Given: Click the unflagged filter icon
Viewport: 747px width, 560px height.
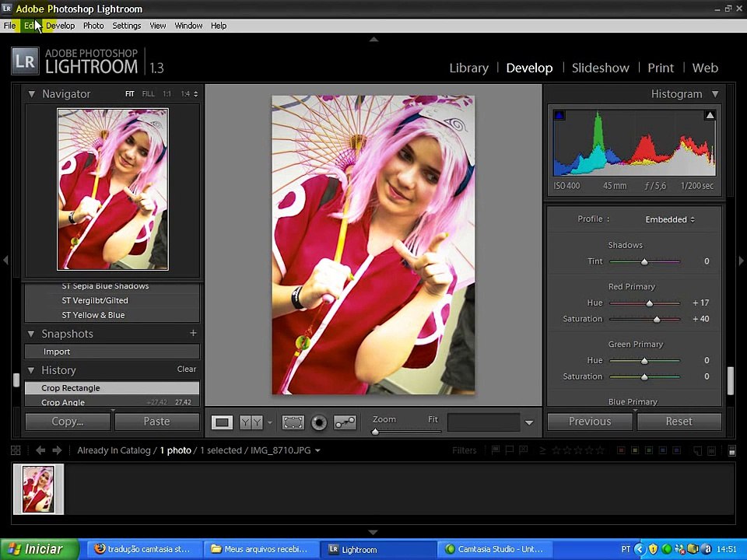Looking at the screenshot, I should (x=509, y=450).
